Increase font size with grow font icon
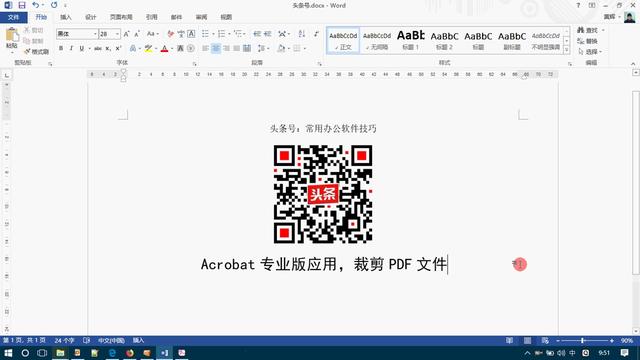Viewport: 640px width, 360px height. [x=127, y=34]
